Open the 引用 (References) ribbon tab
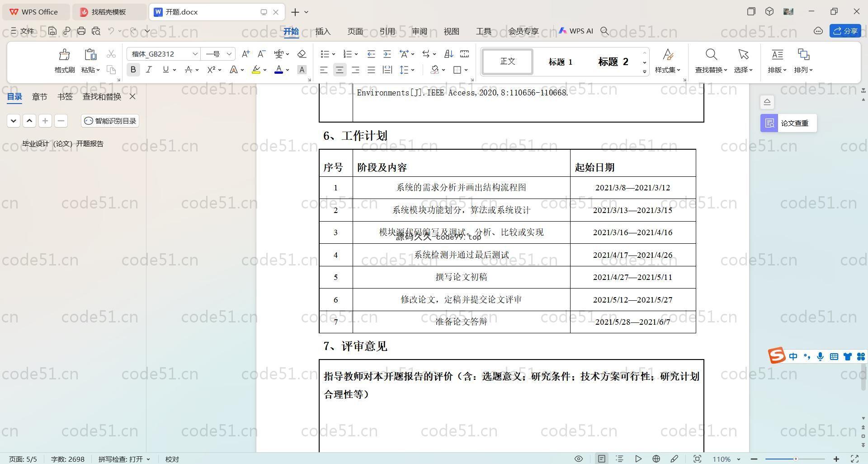The width and height of the screenshot is (868, 464). [387, 31]
